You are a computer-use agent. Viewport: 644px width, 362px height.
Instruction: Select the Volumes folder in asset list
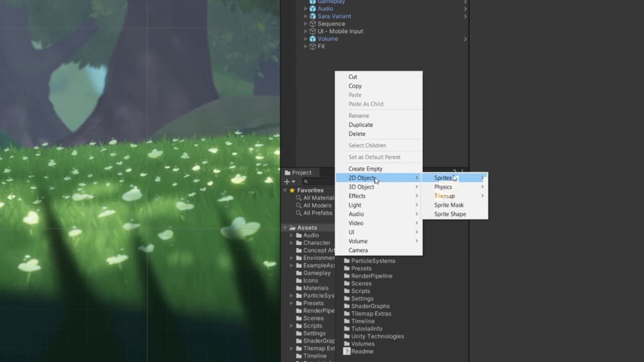[x=359, y=344]
